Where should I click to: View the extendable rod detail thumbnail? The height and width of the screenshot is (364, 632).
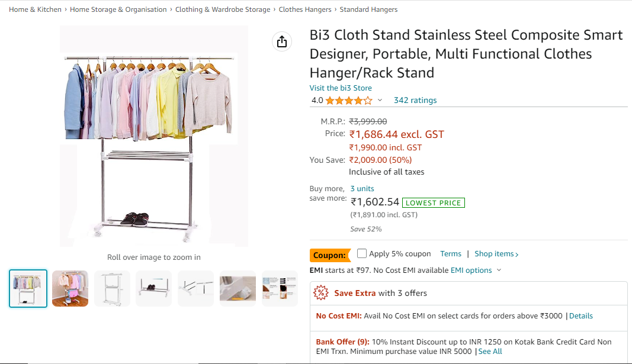tap(196, 288)
